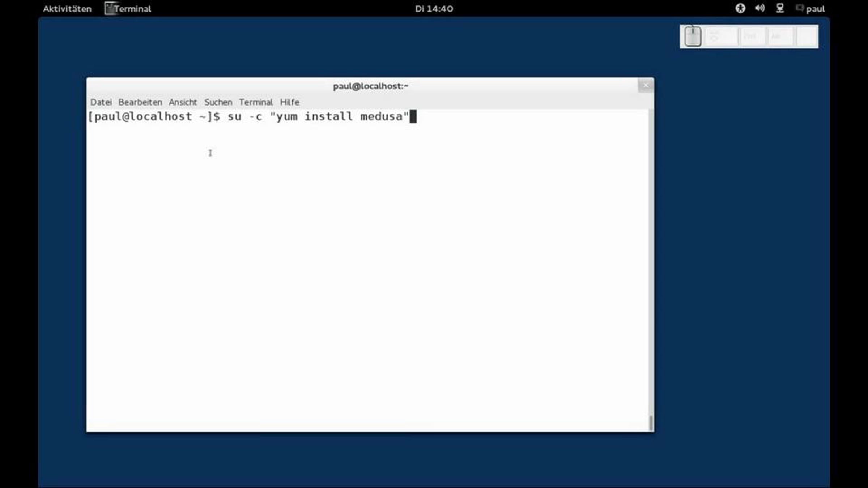This screenshot has width=868, height=488.
Task: Open the Bearbeiten menu
Action: (x=140, y=102)
